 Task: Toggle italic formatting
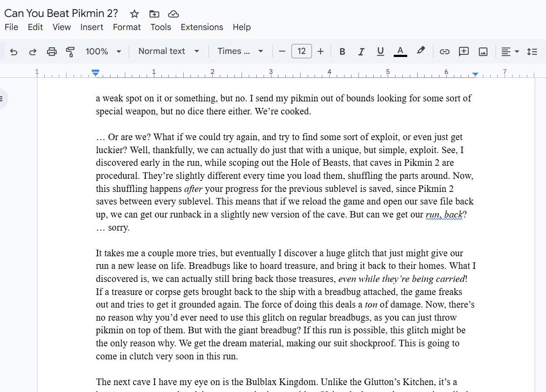pos(361,51)
